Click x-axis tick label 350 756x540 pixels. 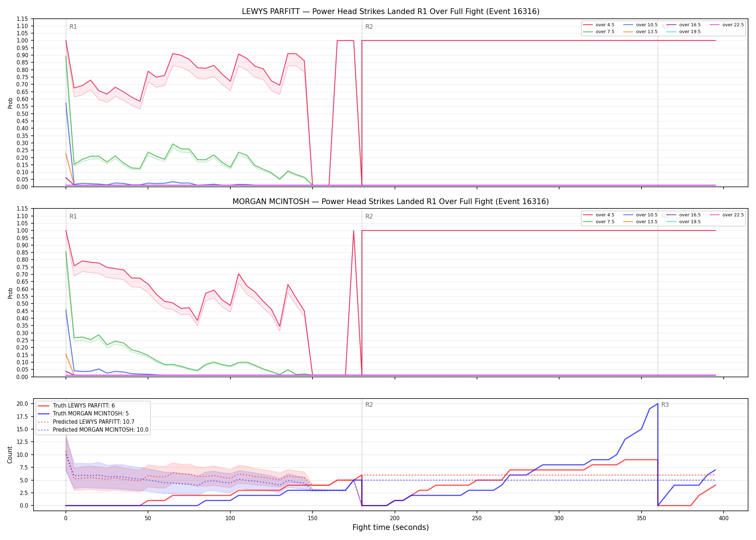[x=641, y=518]
